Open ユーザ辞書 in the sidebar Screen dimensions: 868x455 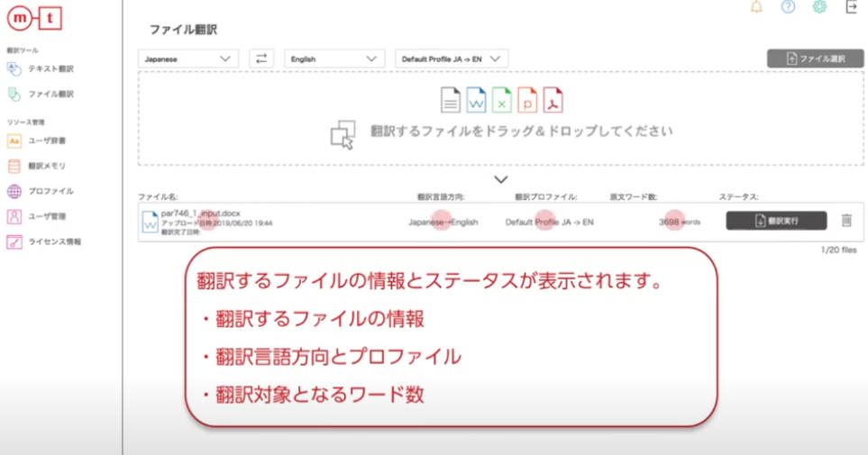tap(47, 141)
